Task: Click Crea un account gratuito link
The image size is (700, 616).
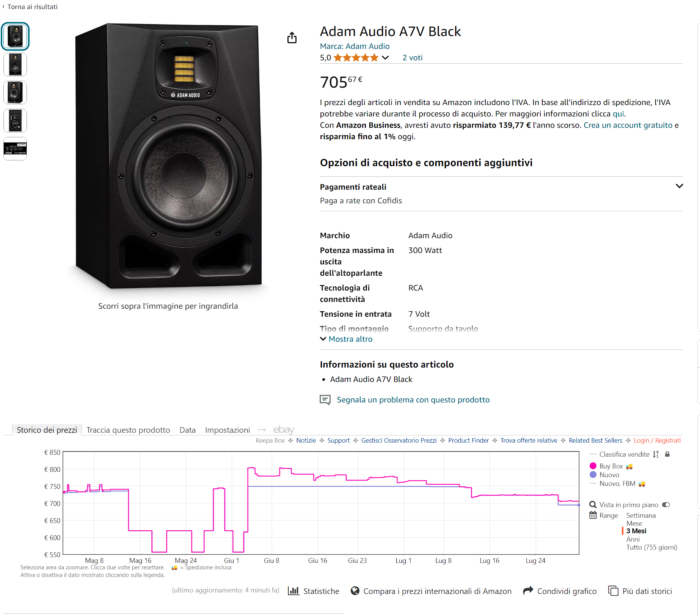Action: pos(628,125)
